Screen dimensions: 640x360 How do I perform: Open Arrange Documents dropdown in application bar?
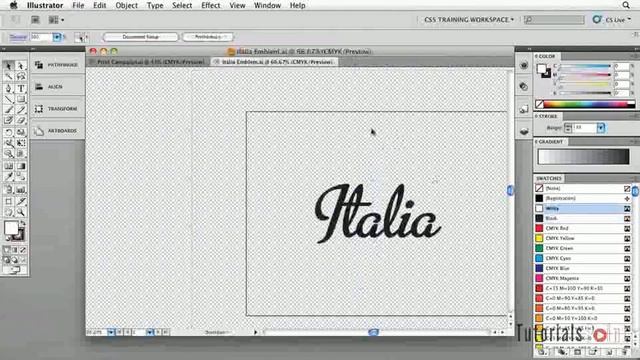[x=56, y=20]
